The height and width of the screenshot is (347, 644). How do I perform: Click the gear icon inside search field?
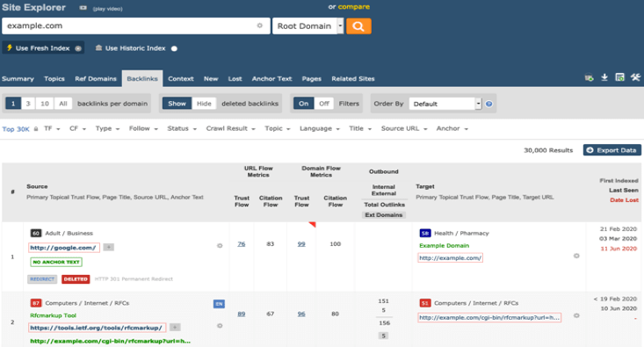pyautogui.click(x=259, y=25)
